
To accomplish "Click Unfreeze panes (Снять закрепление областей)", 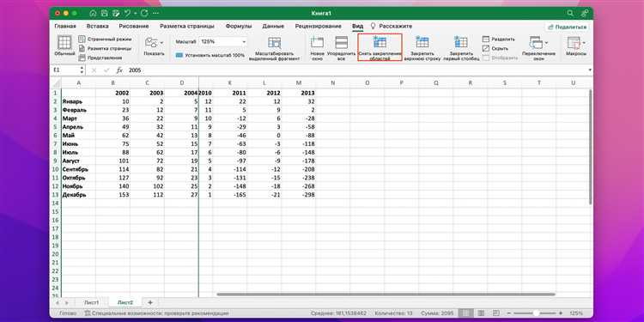I will click(380, 47).
